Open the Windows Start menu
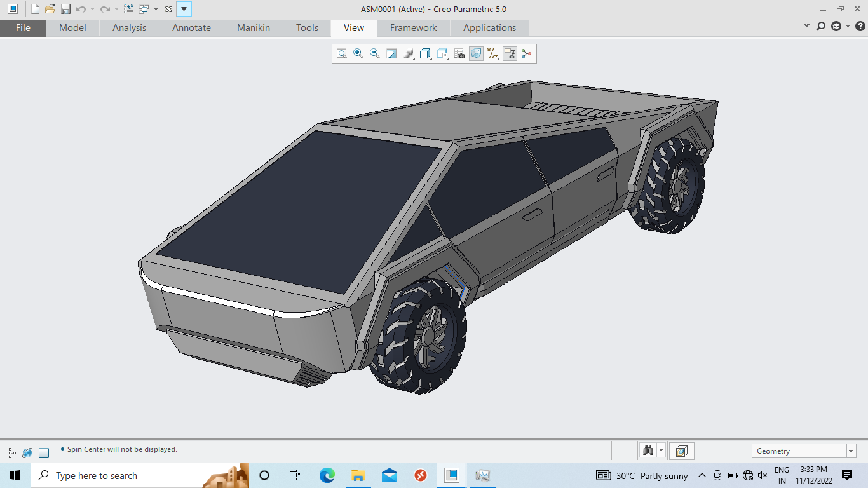Viewport: 868px width, 488px height. click(15, 475)
